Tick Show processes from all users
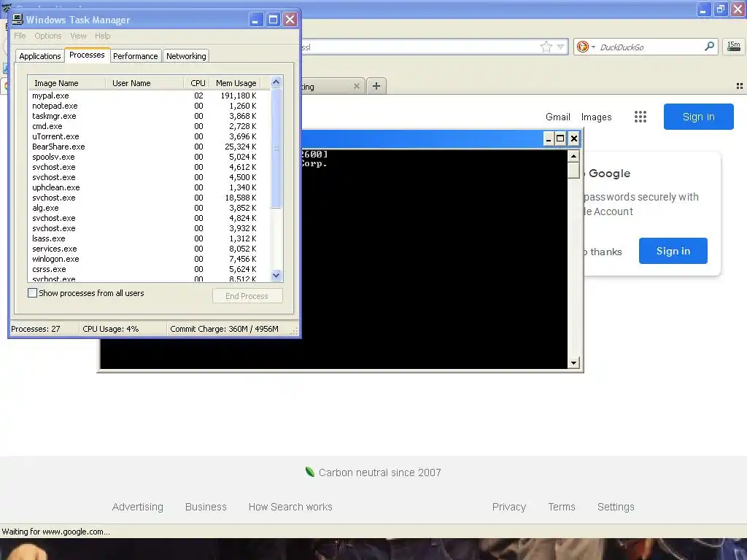 (x=32, y=293)
